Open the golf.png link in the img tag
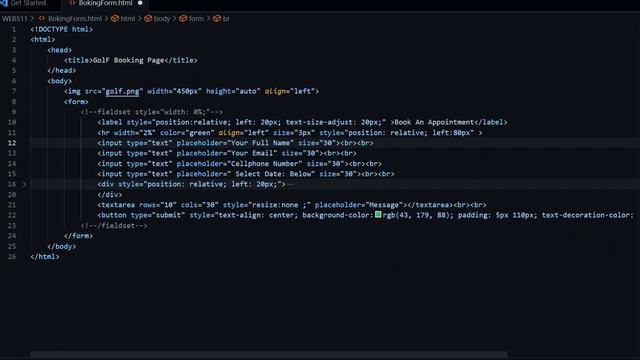Image resolution: width=640 pixels, height=360 pixels. [122, 91]
